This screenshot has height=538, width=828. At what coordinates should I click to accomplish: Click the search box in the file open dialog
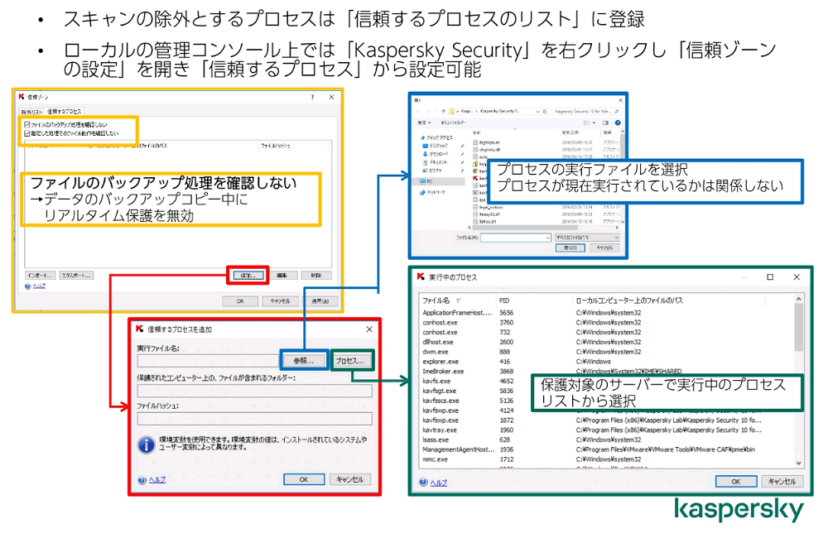pyautogui.click(x=586, y=111)
